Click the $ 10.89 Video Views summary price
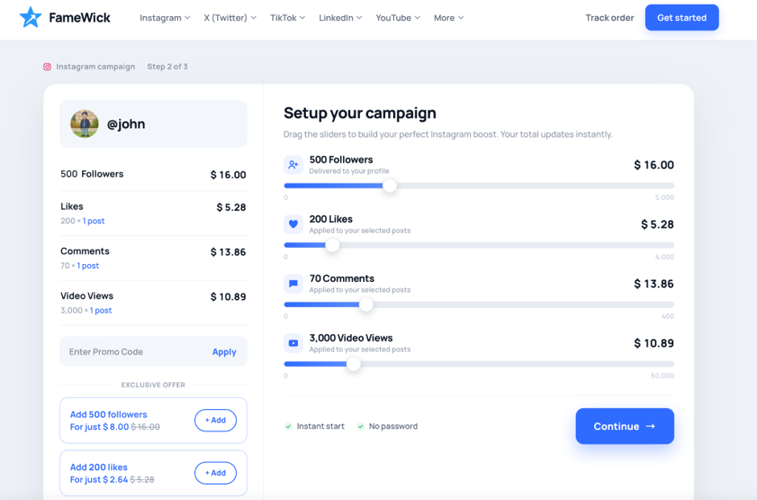757x500 pixels. tap(228, 297)
